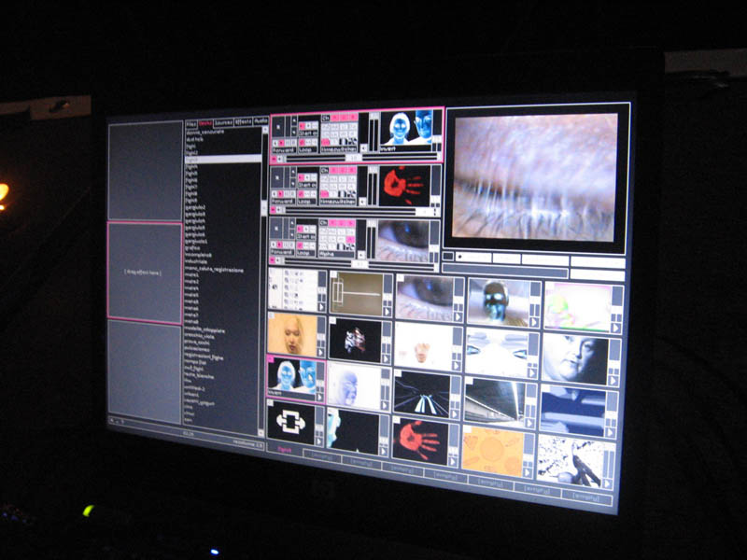
Task: Open the Forward dropdown in top layer
Action: coord(285,150)
